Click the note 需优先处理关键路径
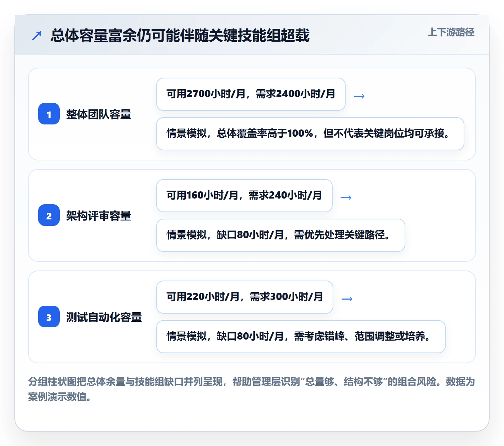The width and height of the screenshot is (504, 446). coord(281,235)
